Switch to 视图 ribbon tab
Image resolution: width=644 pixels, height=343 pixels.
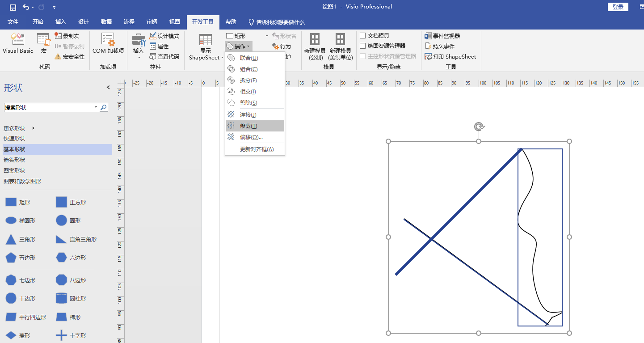175,22
